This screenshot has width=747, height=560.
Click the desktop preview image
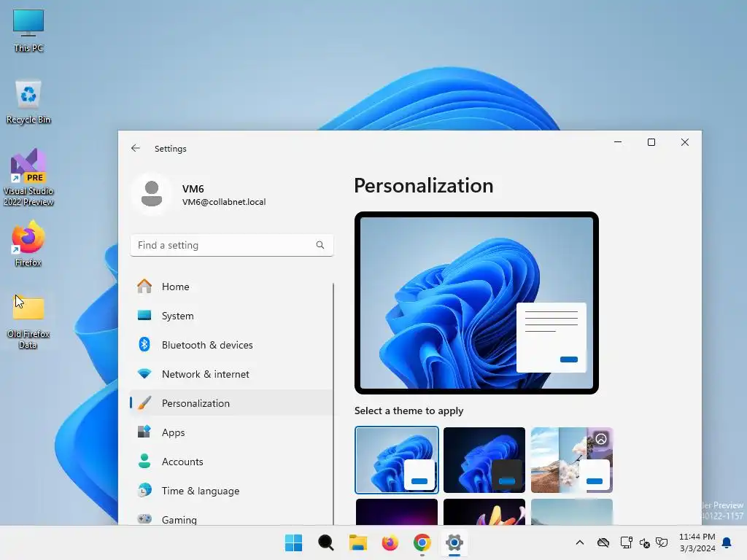[476, 303]
